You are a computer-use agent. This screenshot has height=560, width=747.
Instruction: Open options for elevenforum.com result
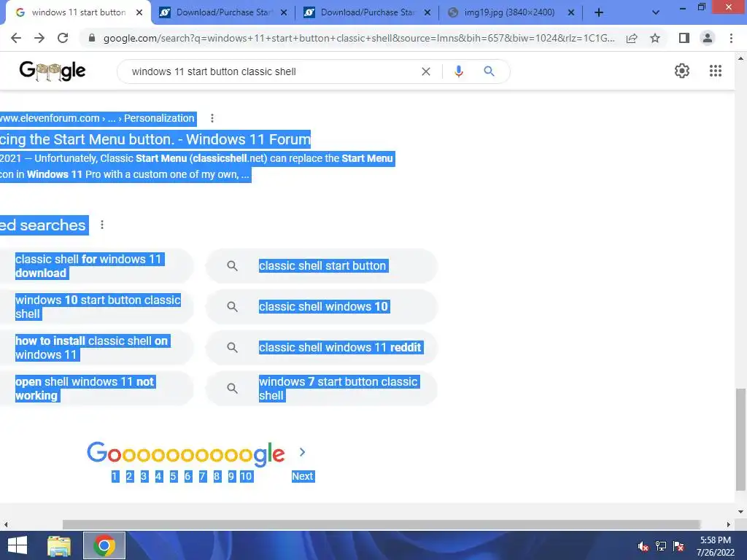(x=212, y=118)
